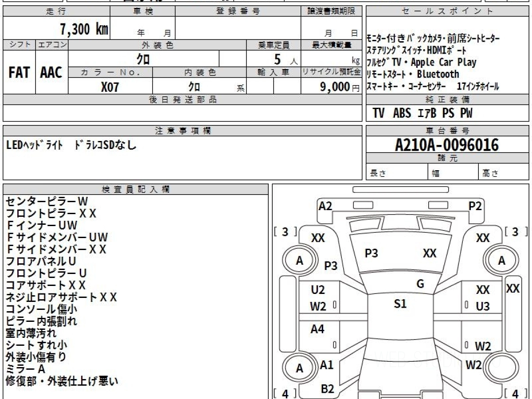
Task: Click the color number X07 field
Action: tap(110, 86)
